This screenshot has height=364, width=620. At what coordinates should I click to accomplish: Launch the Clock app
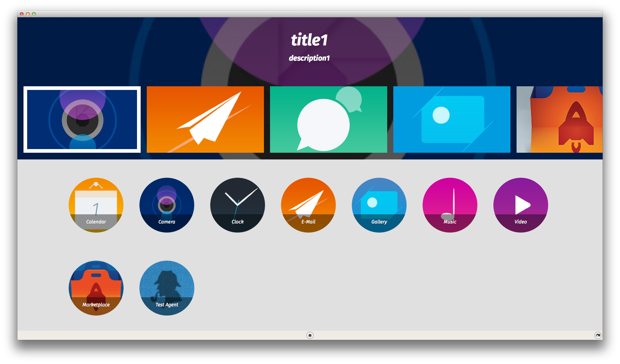point(237,204)
